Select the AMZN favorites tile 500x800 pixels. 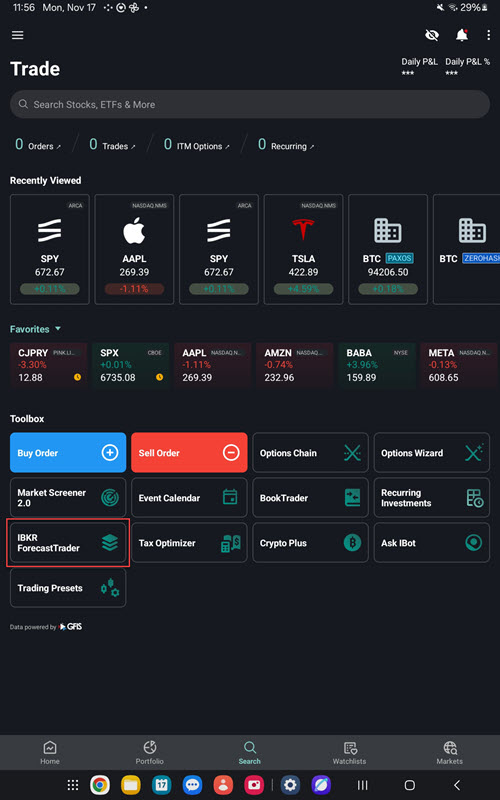295,365
